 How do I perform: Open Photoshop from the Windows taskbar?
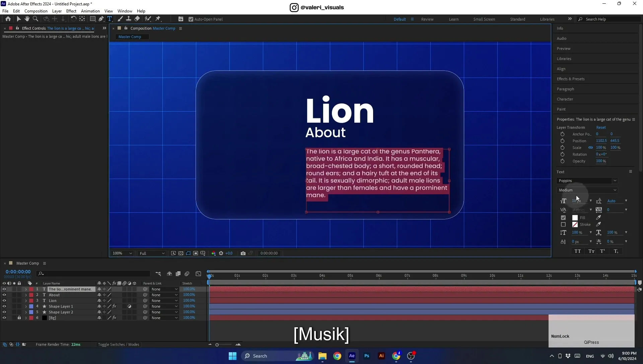(367, 356)
